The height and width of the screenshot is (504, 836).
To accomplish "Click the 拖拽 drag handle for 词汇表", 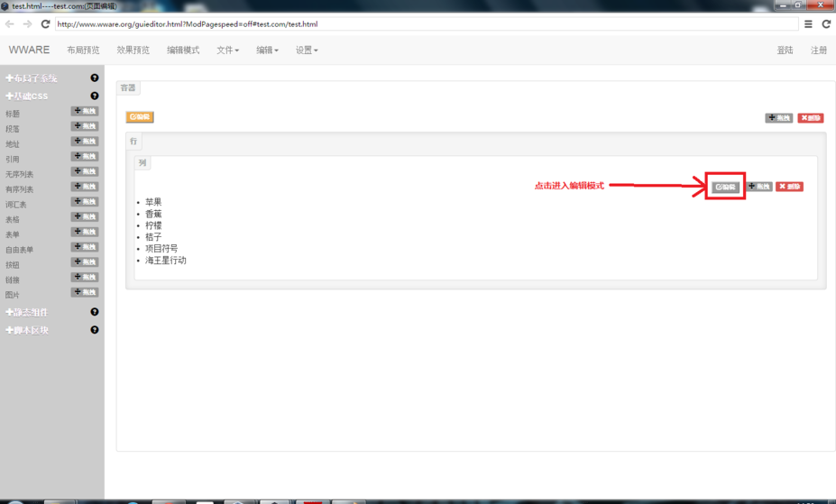I will [85, 201].
